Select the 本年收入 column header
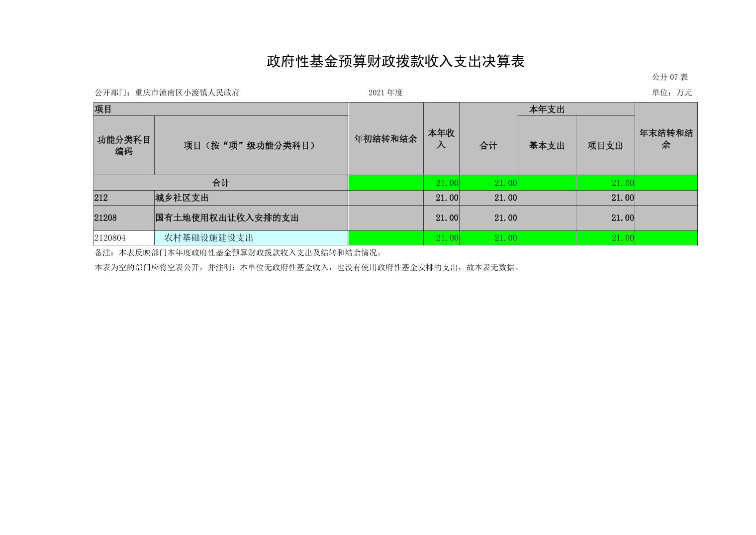The image size is (756, 535). click(x=441, y=139)
